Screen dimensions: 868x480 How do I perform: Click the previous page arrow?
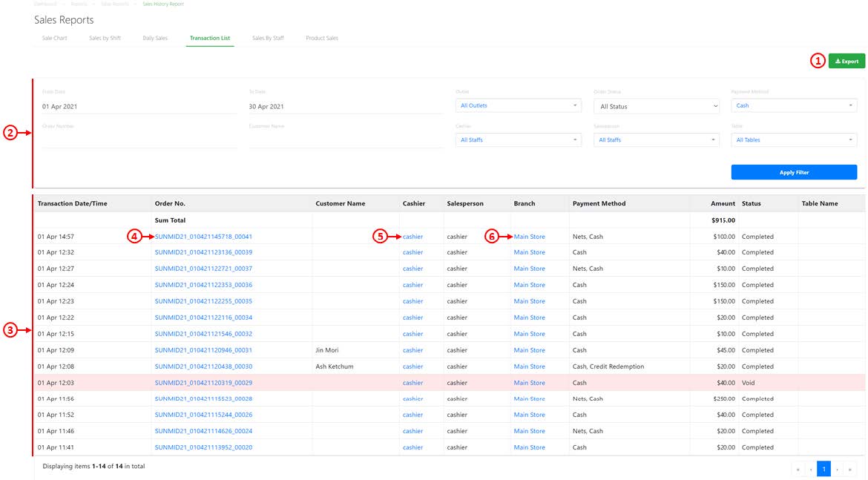pos(810,469)
